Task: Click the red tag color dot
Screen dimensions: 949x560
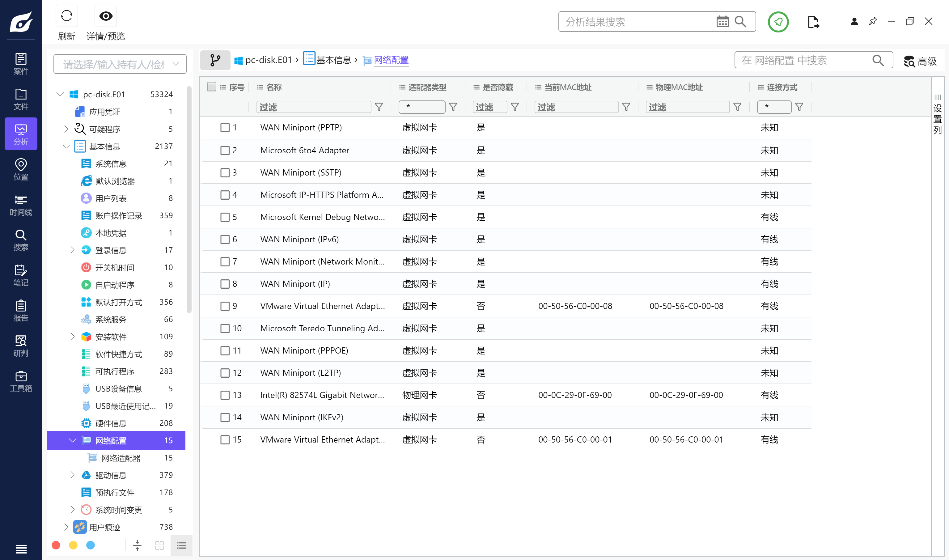Action: (x=56, y=545)
